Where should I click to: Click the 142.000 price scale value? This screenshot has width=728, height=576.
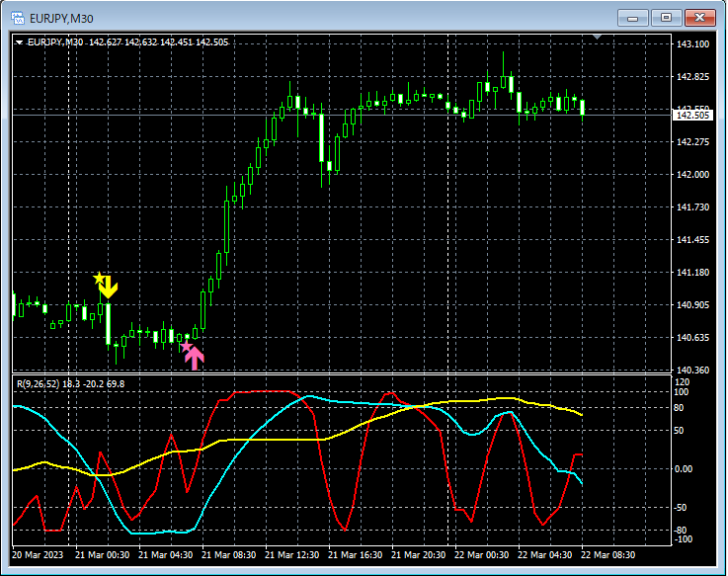tap(692, 175)
